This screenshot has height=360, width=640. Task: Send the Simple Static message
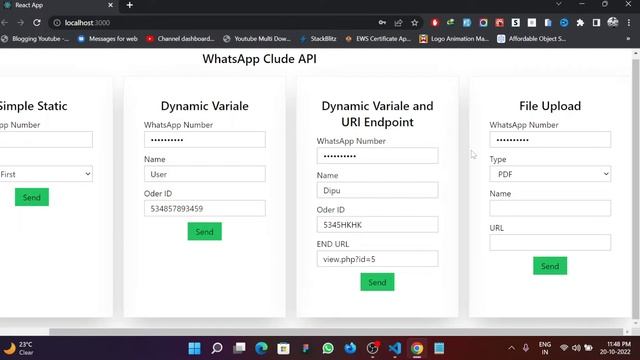coord(32,197)
